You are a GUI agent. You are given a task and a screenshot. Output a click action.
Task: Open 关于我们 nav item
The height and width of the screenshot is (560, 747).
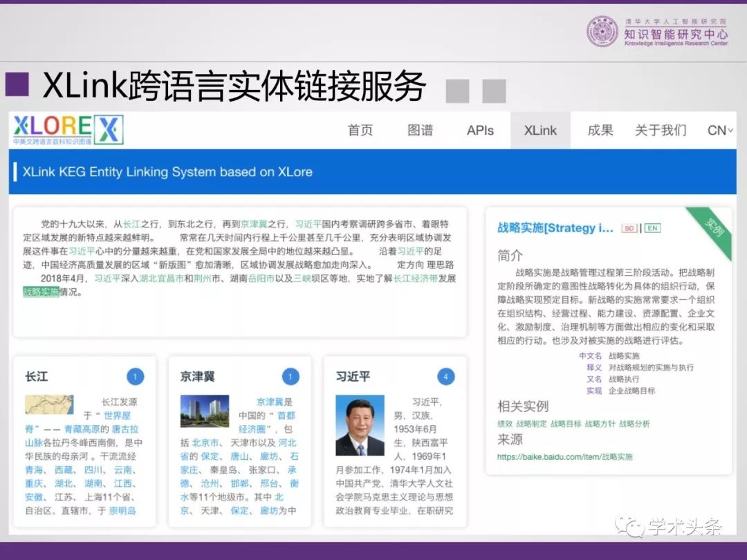pos(661,130)
